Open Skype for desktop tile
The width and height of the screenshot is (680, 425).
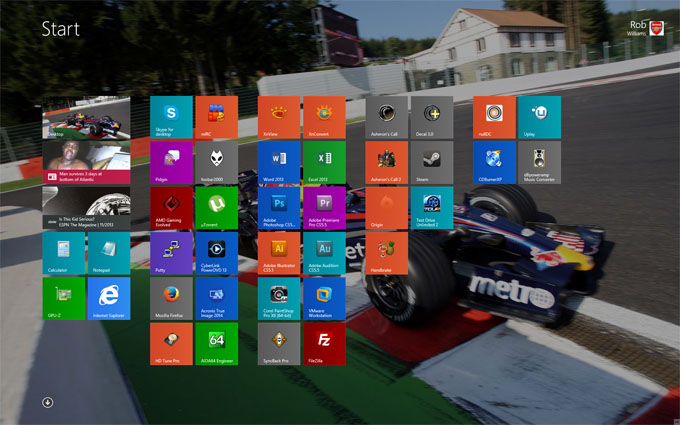(171, 118)
